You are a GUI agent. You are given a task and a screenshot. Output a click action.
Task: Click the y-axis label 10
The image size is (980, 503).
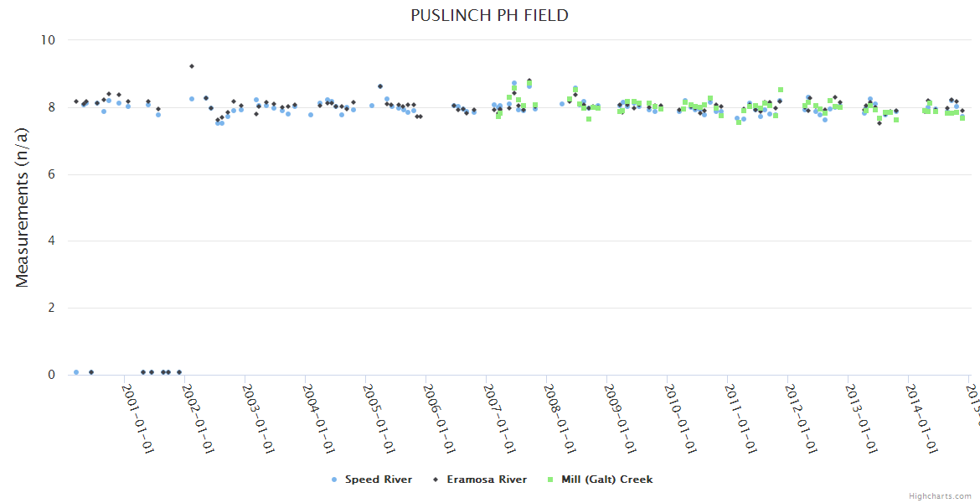47,40
